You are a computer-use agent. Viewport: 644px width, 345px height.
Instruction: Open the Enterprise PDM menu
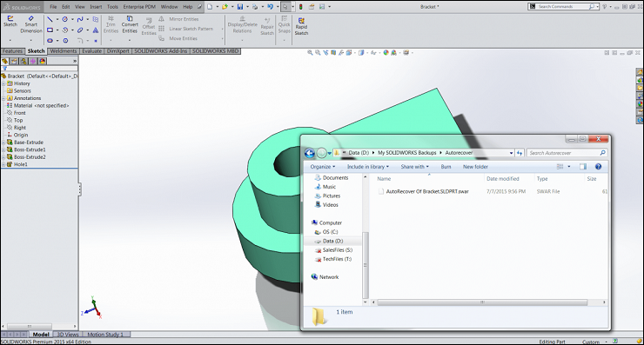tap(139, 7)
